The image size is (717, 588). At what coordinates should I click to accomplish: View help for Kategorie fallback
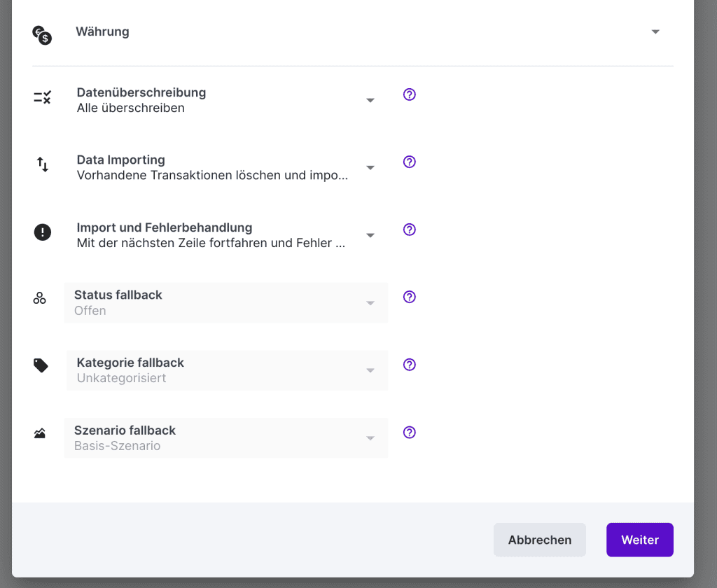(x=410, y=365)
